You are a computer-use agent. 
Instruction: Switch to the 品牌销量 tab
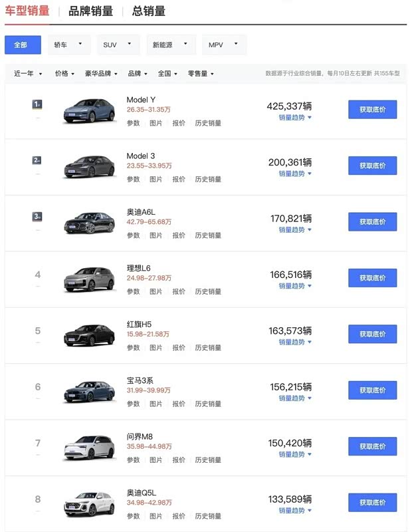click(x=90, y=11)
